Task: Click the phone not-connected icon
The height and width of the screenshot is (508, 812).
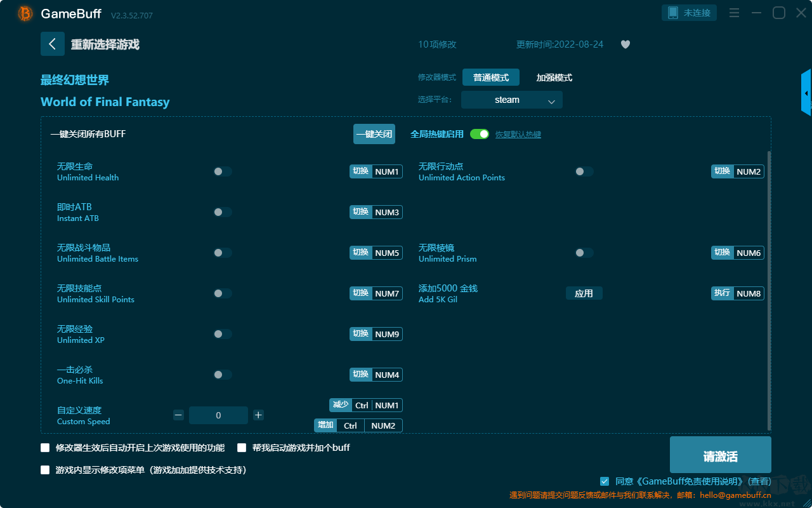Action: (673, 13)
